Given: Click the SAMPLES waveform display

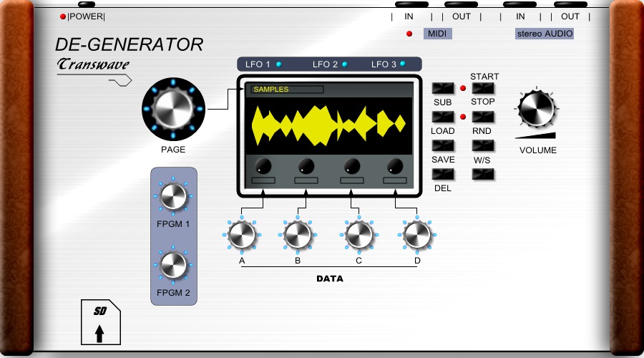Looking at the screenshot, I should pyautogui.click(x=328, y=122).
